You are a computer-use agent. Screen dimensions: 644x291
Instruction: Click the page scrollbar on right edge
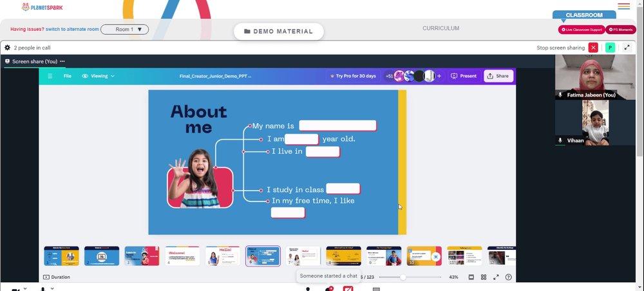640,82
